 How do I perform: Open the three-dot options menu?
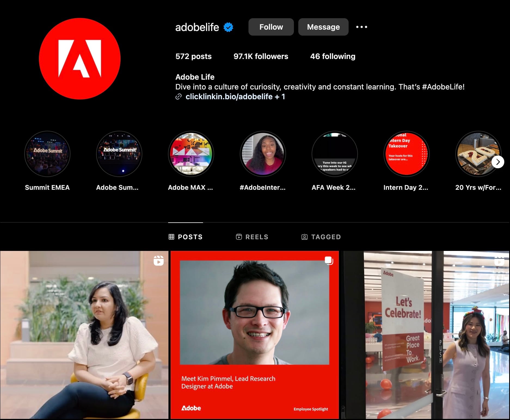click(361, 27)
